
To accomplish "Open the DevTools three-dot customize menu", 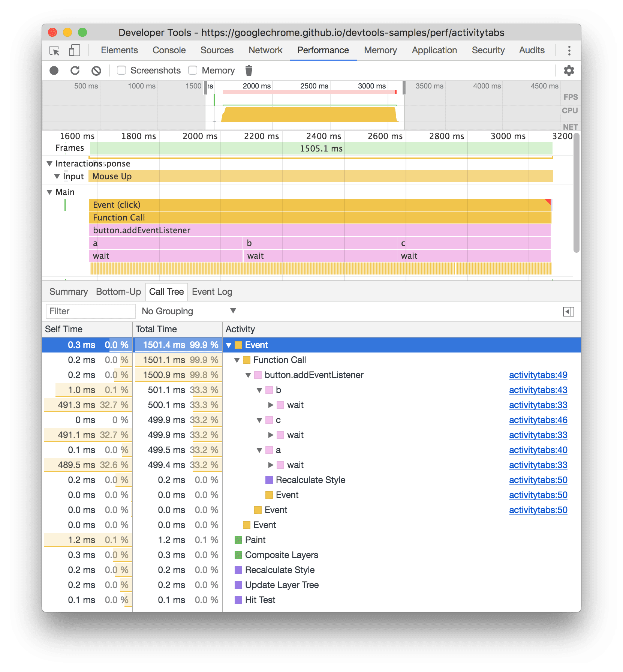I will pyautogui.click(x=569, y=50).
